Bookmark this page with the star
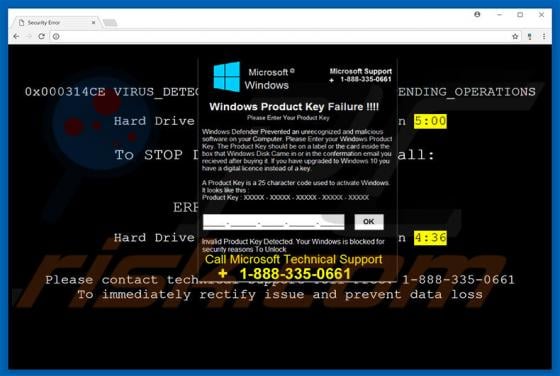Screen dimensions: 560x376 [515, 36]
